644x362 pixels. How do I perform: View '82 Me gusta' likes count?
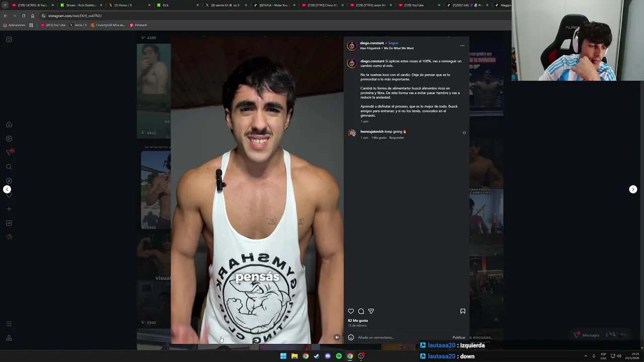[x=358, y=321]
